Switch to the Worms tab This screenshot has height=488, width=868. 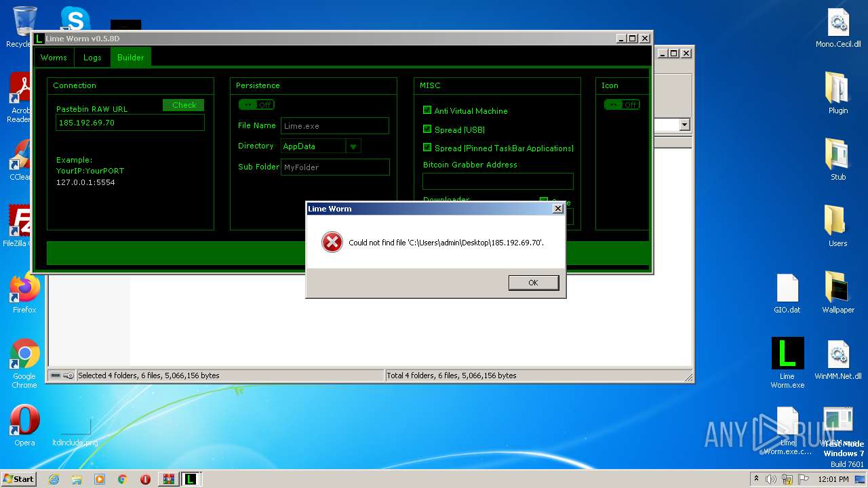(x=54, y=58)
